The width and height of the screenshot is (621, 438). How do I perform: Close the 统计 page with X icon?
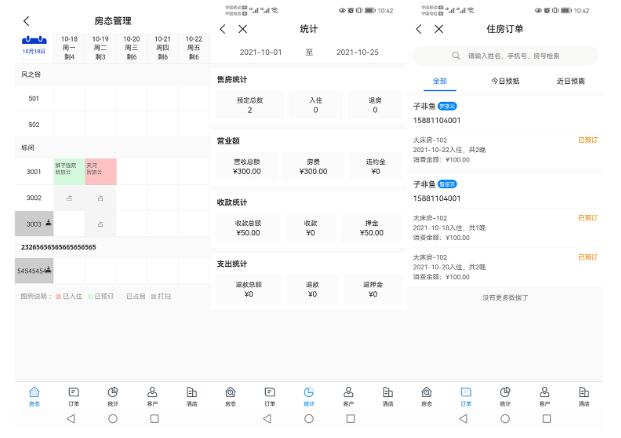pos(243,29)
